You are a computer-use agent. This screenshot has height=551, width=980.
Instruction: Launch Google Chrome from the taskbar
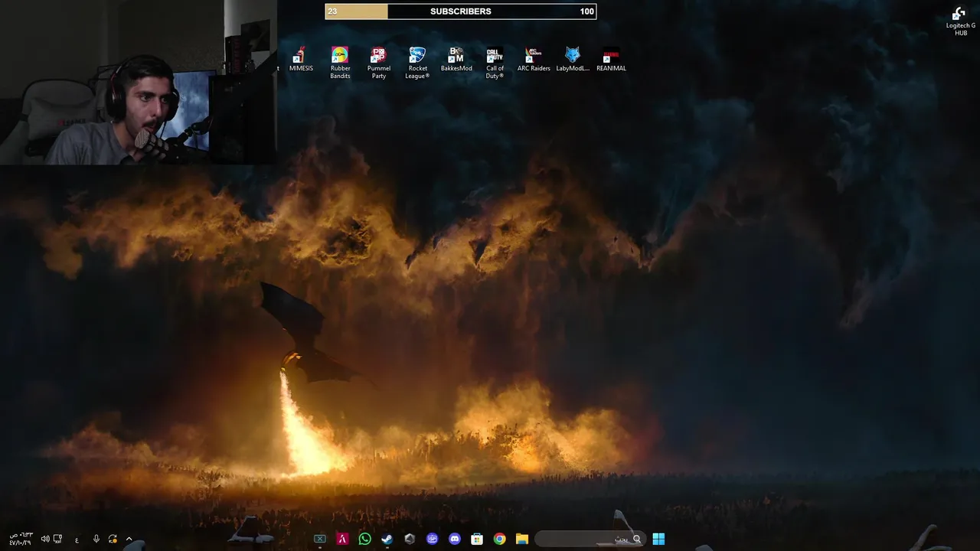pos(499,539)
